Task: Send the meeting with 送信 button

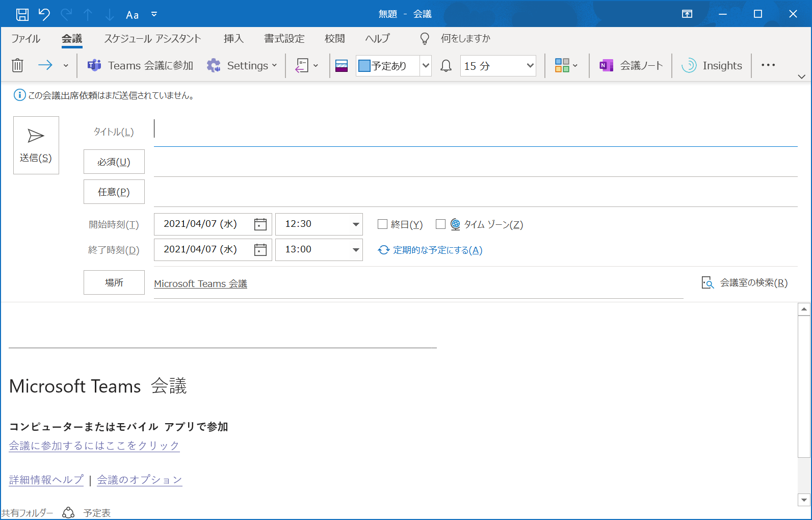Action: pos(36,145)
